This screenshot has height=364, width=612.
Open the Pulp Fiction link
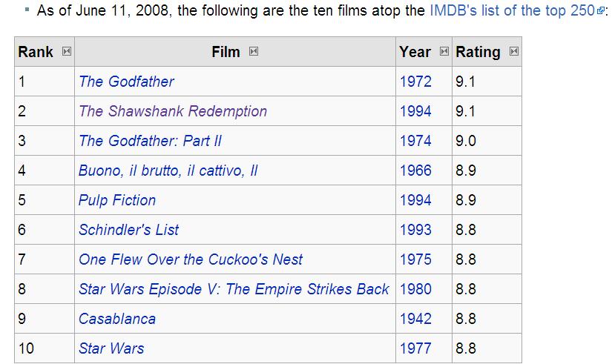pyautogui.click(x=117, y=200)
